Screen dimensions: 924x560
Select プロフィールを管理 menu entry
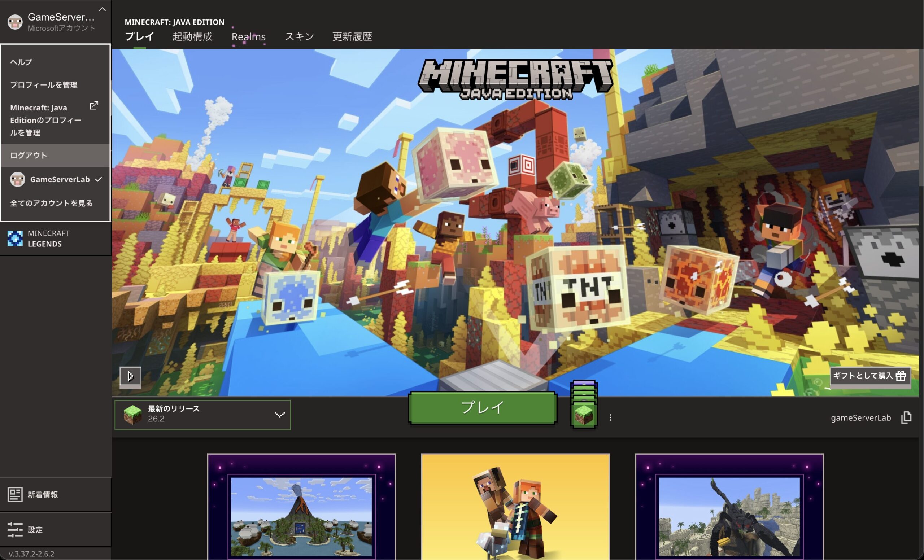[x=56, y=85]
